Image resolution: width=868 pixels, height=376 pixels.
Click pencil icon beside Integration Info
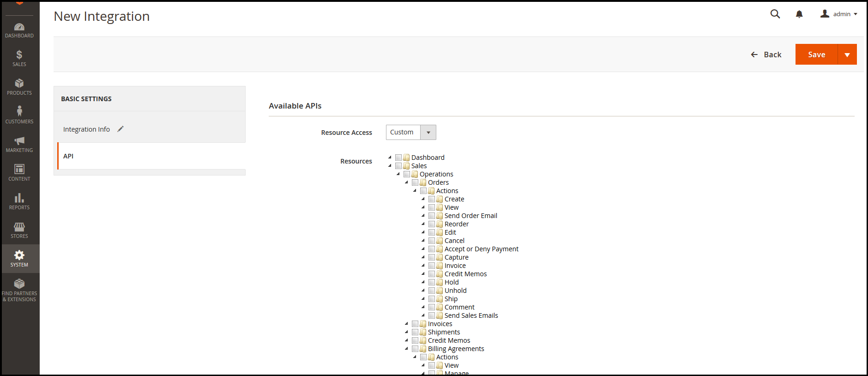click(x=121, y=129)
